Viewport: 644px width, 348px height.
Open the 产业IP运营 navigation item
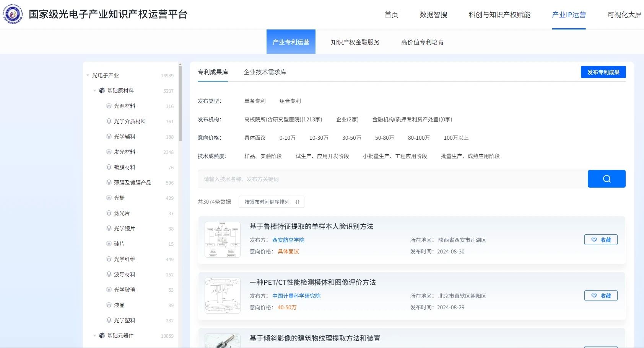(569, 15)
